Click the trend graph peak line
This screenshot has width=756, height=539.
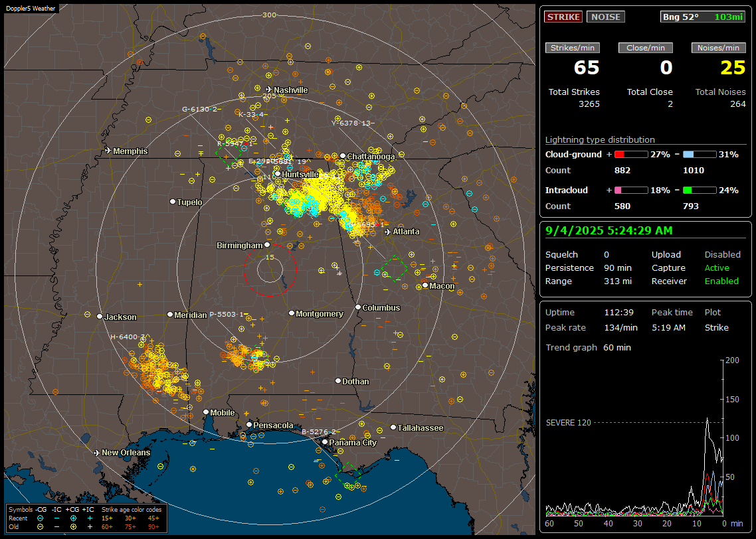click(x=708, y=420)
